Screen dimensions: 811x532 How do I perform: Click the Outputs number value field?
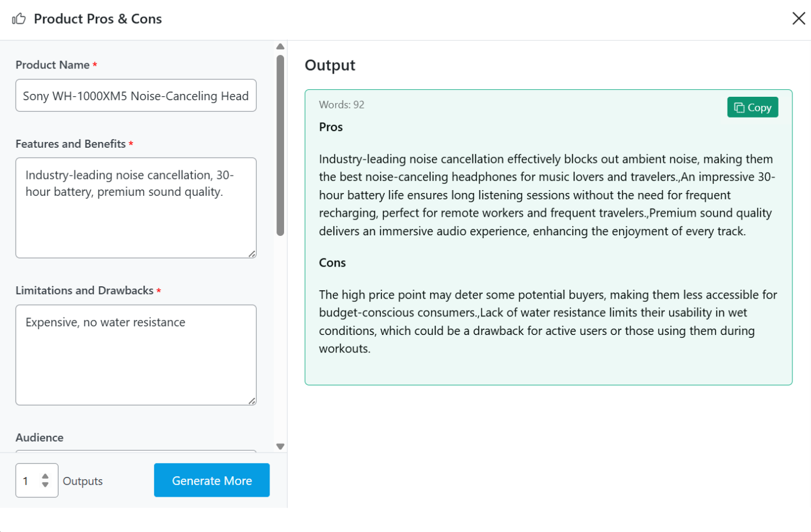27,480
